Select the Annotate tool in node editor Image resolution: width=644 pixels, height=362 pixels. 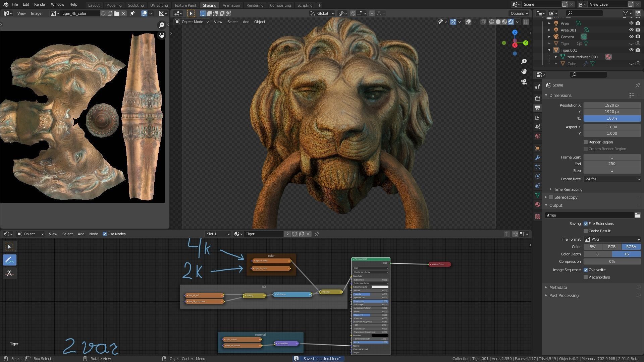[9, 260]
